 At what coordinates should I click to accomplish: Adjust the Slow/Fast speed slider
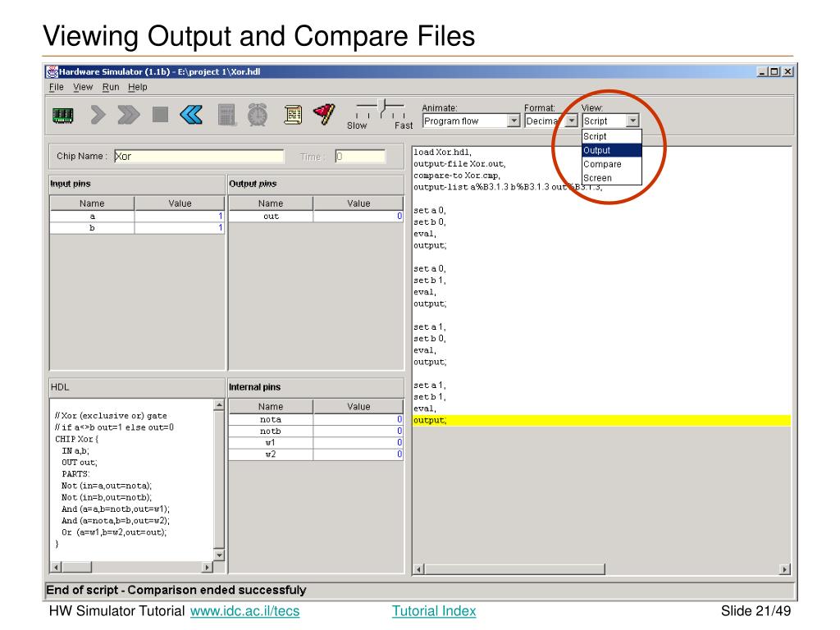[382, 107]
